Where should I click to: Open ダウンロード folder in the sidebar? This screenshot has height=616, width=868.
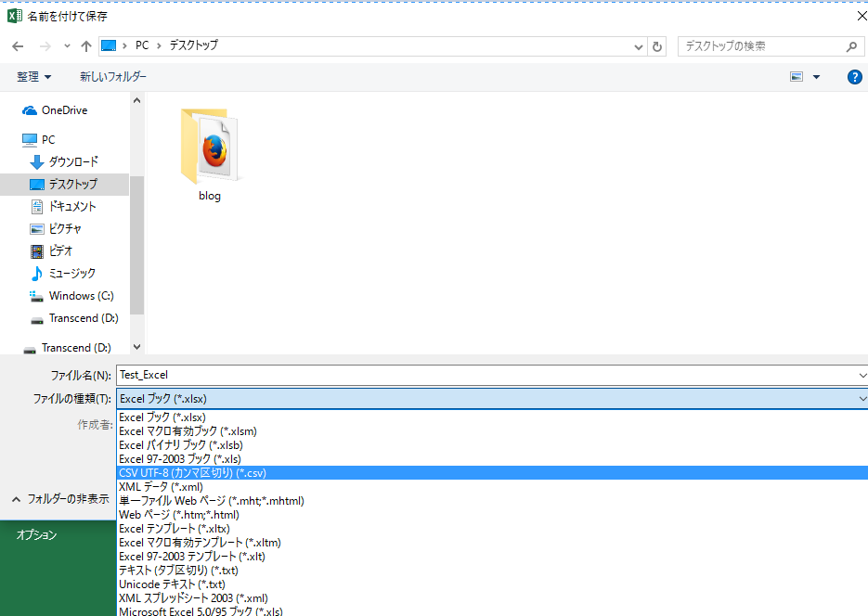click(72, 161)
